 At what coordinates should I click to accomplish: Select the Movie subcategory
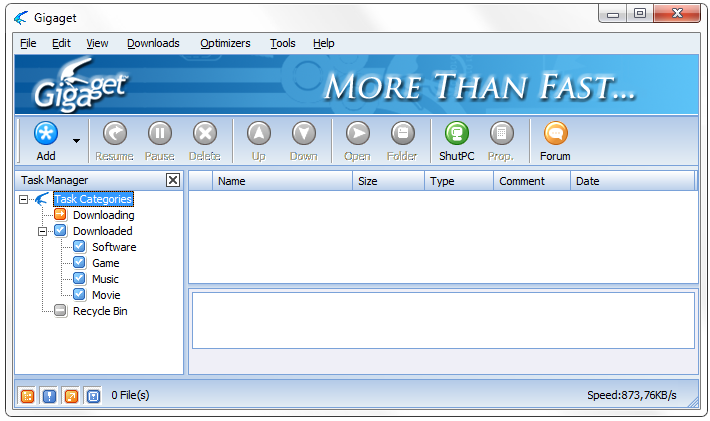click(106, 295)
